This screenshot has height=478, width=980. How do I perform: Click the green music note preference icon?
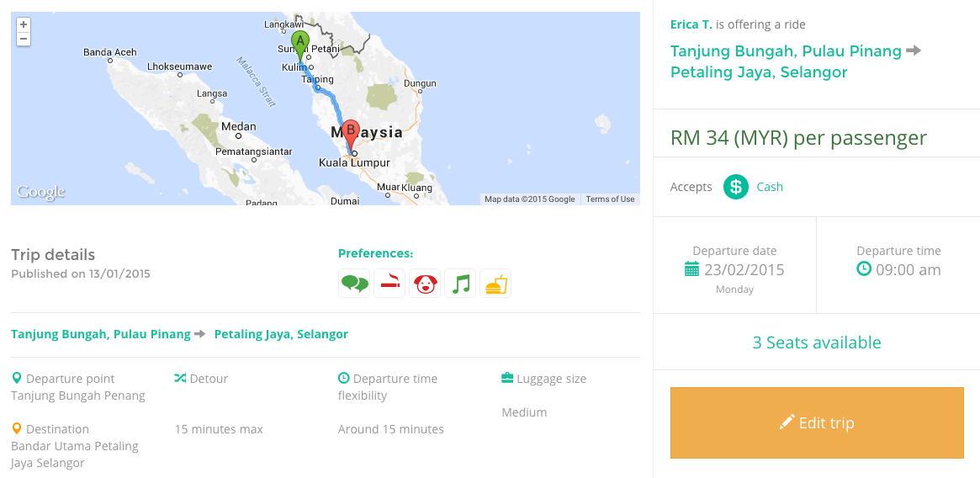(460, 284)
